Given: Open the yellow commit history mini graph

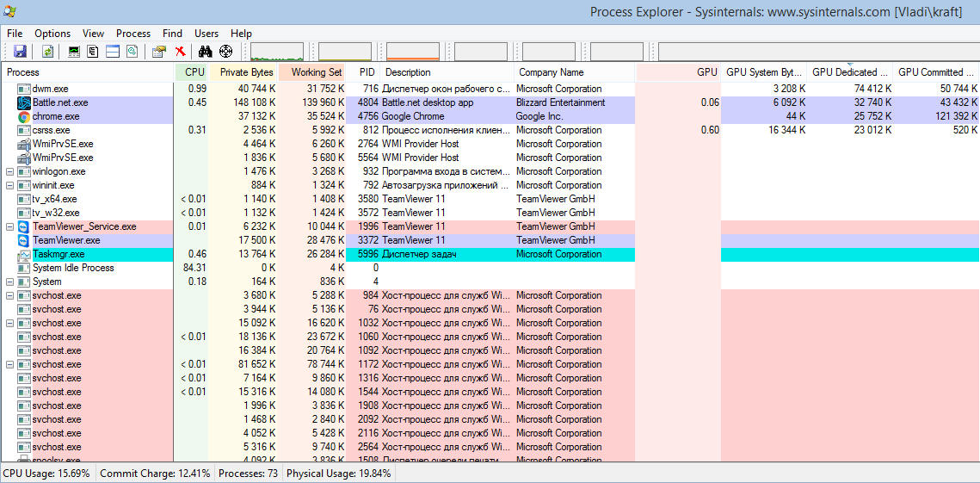Looking at the screenshot, I should tap(345, 52).
